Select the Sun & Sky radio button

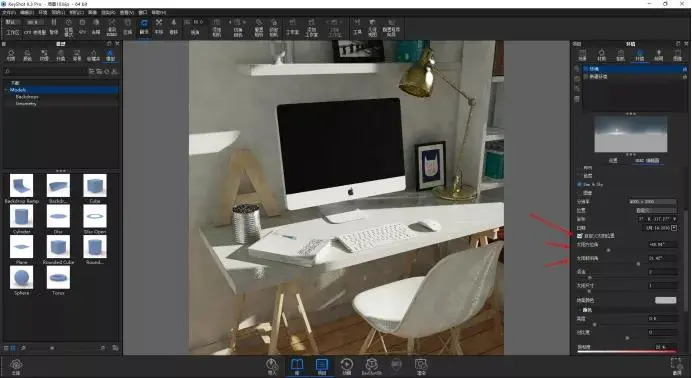579,184
